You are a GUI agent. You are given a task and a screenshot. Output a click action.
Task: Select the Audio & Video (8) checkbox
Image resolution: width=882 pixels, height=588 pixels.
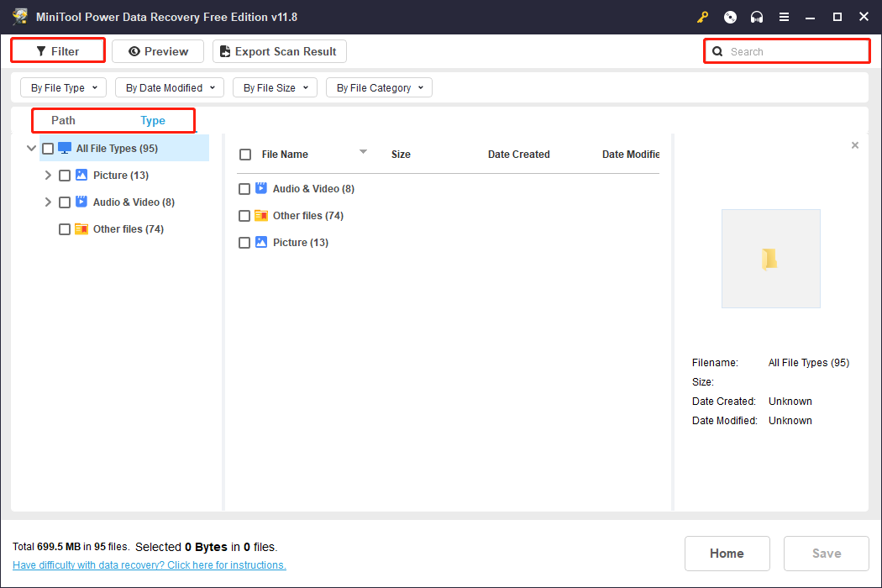(65, 202)
